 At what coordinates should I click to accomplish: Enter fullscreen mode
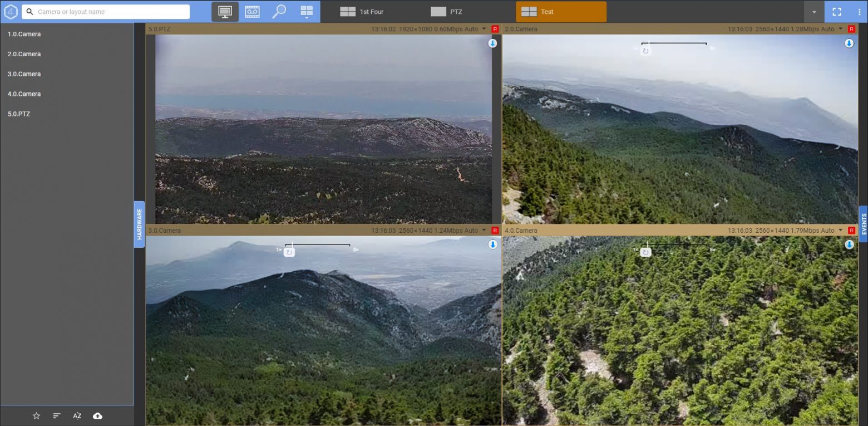click(836, 12)
